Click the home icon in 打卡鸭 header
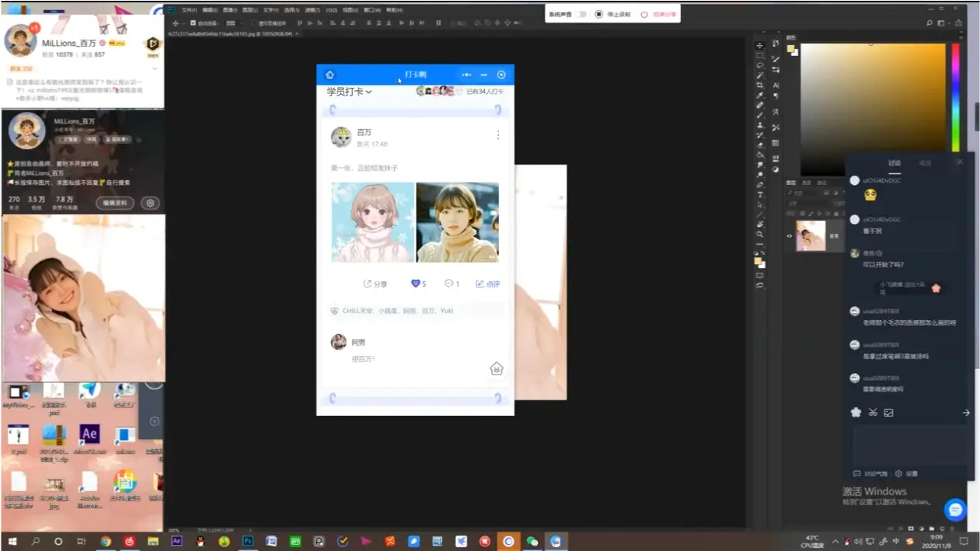Screen dimensions: 980x551 pyautogui.click(x=330, y=75)
